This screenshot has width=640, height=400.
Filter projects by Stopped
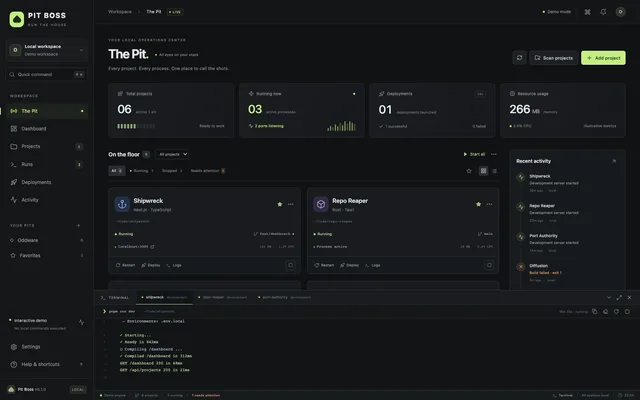pyautogui.click(x=172, y=171)
